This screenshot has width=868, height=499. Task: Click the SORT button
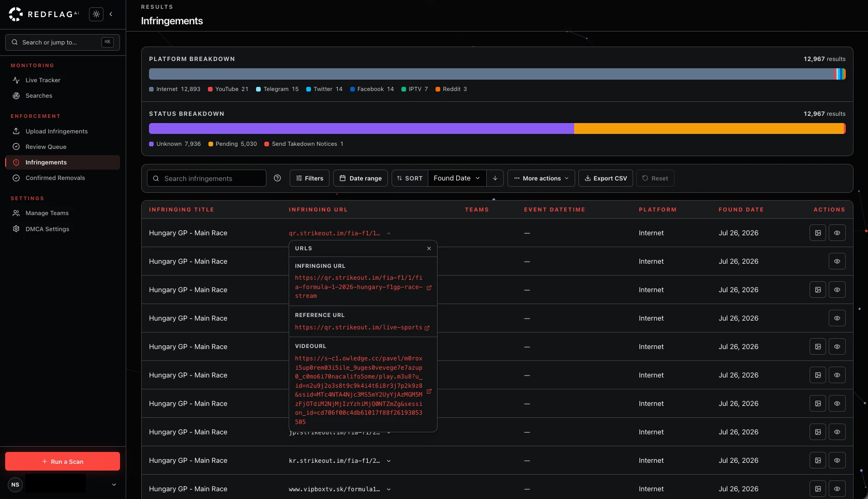tap(410, 178)
